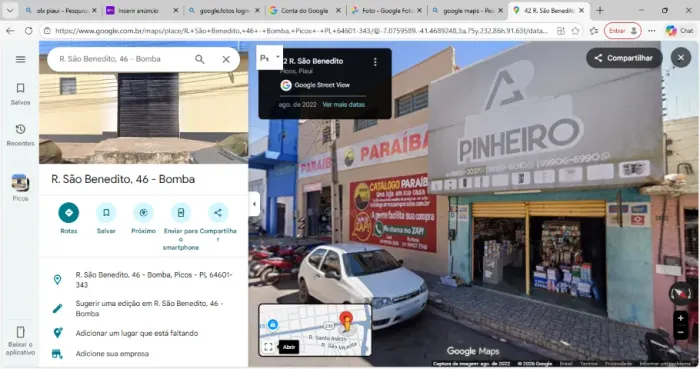Viewport: 700px width, 369px height.
Task: Close the 42 R. São Benedito tab
Action: (581, 10)
